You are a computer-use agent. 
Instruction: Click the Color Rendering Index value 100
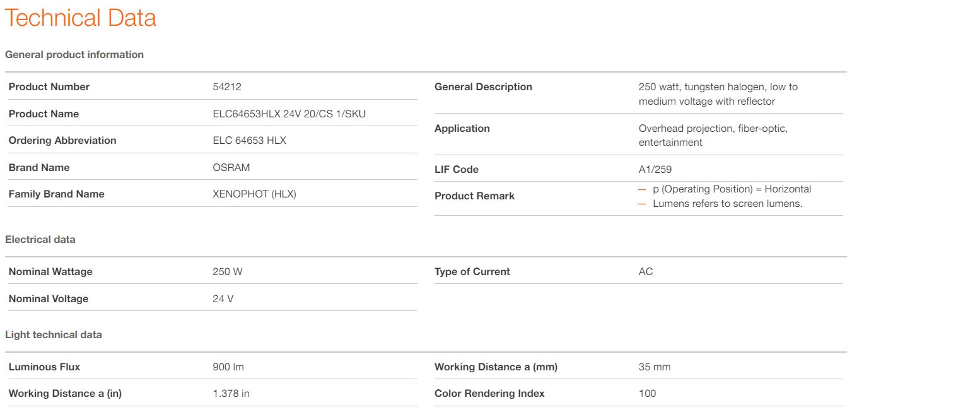tap(647, 393)
